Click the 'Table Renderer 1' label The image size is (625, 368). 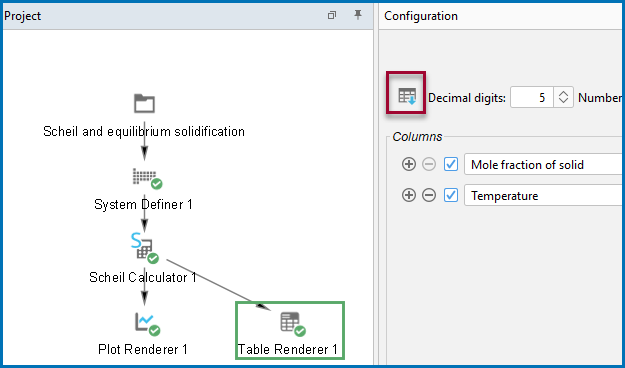point(287,349)
